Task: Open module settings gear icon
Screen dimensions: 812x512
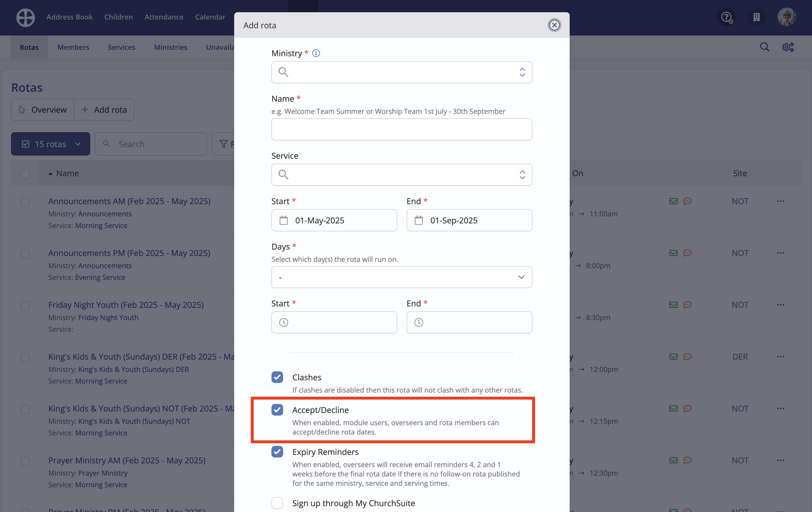Action: pyautogui.click(x=788, y=47)
